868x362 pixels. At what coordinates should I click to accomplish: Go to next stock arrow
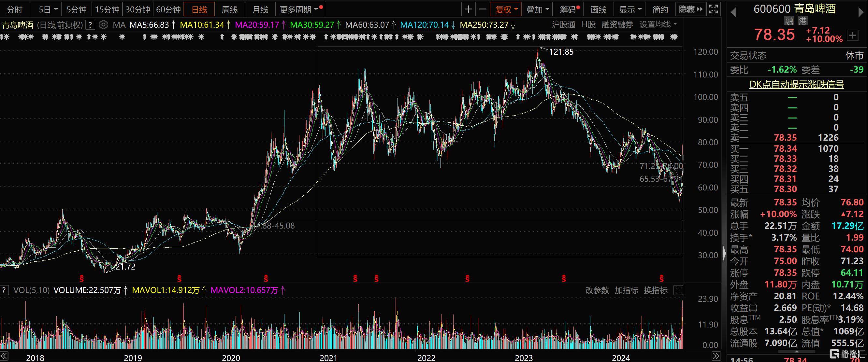(x=861, y=12)
